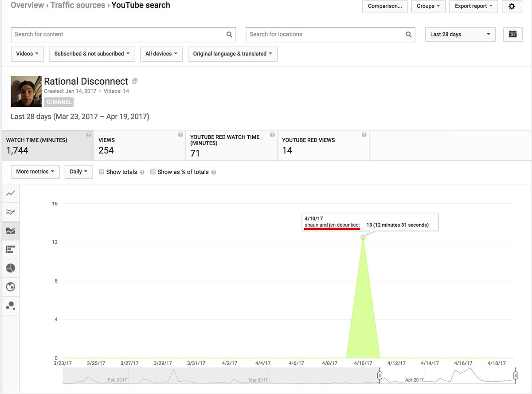Click help icon on Watch Time card
The height and width of the screenshot is (394, 532).
pos(89,135)
